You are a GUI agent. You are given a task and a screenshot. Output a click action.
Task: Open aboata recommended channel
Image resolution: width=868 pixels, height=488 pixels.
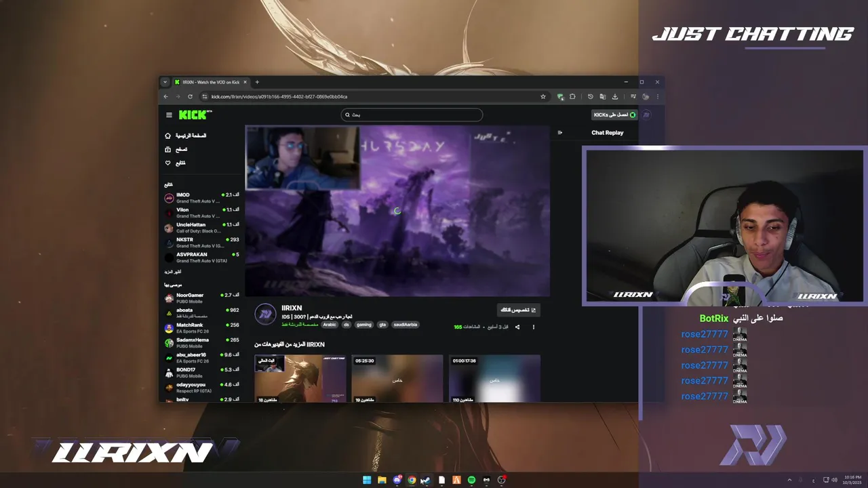coord(201,313)
